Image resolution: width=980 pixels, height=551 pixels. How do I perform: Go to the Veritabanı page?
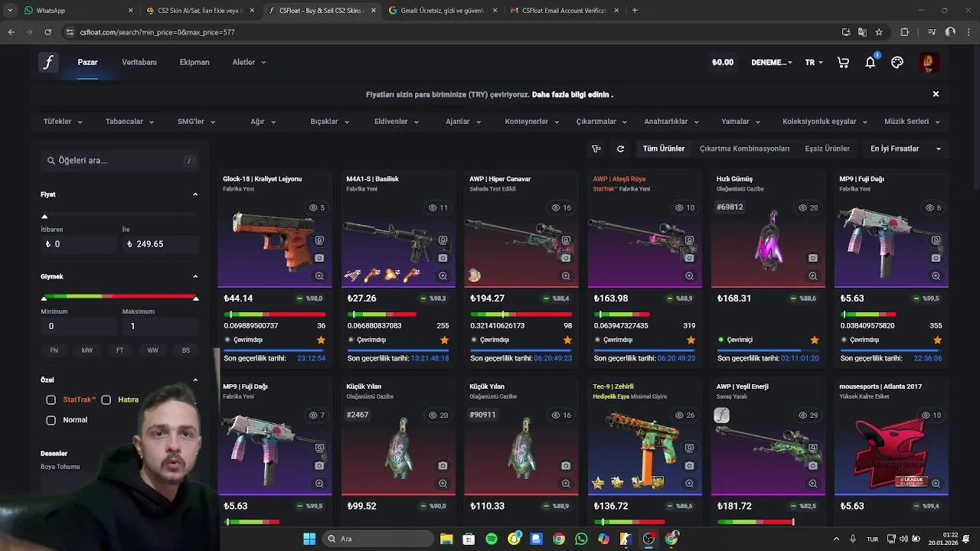click(139, 62)
